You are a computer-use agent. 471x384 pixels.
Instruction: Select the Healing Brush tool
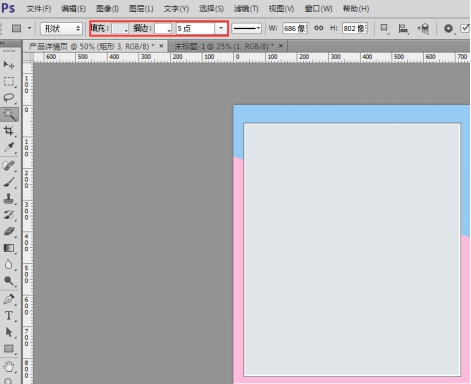click(x=9, y=166)
